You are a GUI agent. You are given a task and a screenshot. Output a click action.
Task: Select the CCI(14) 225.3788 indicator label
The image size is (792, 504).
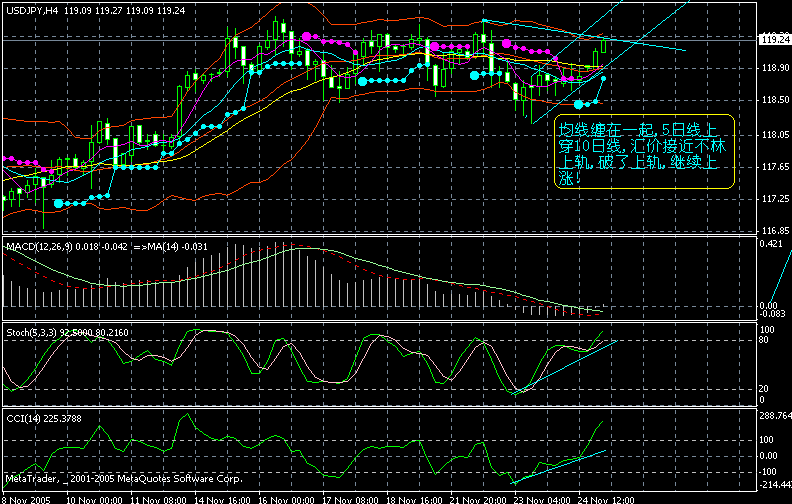pyautogui.click(x=44, y=419)
